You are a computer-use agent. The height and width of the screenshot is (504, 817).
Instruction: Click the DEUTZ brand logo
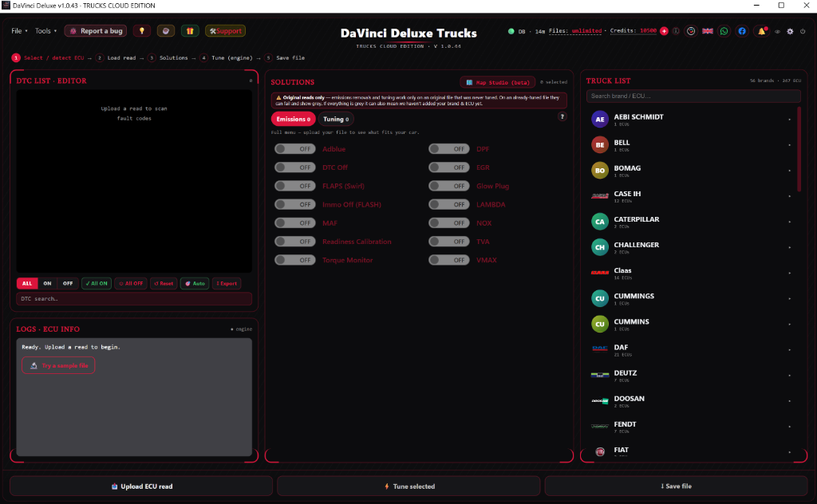pyautogui.click(x=600, y=375)
